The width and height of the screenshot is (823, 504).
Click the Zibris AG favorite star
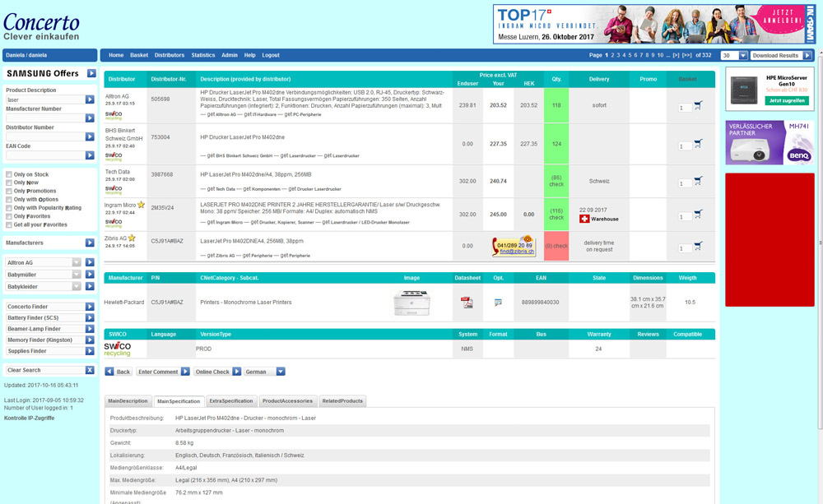pyautogui.click(x=132, y=238)
